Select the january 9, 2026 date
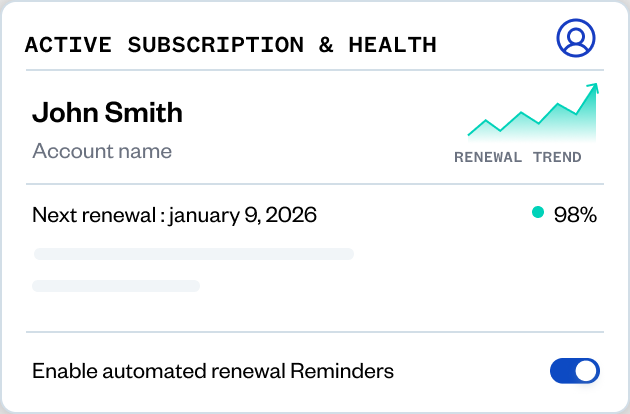This screenshot has width=630, height=414. click(x=243, y=214)
